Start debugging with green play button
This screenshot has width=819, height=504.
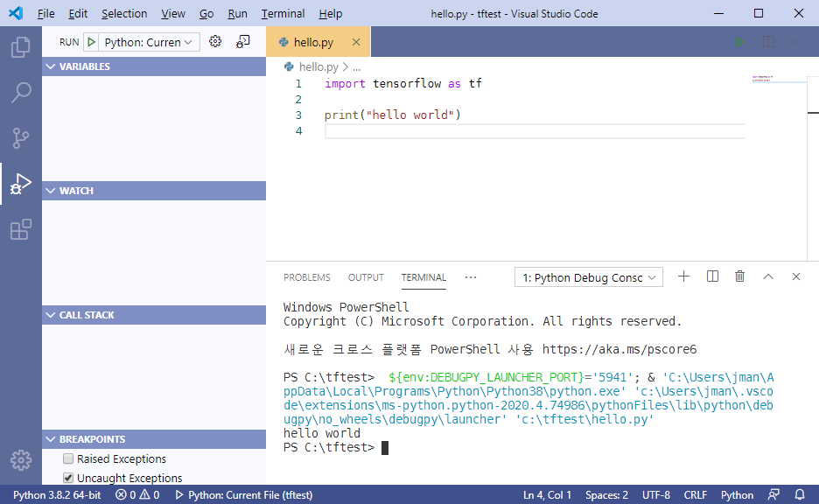[91, 42]
